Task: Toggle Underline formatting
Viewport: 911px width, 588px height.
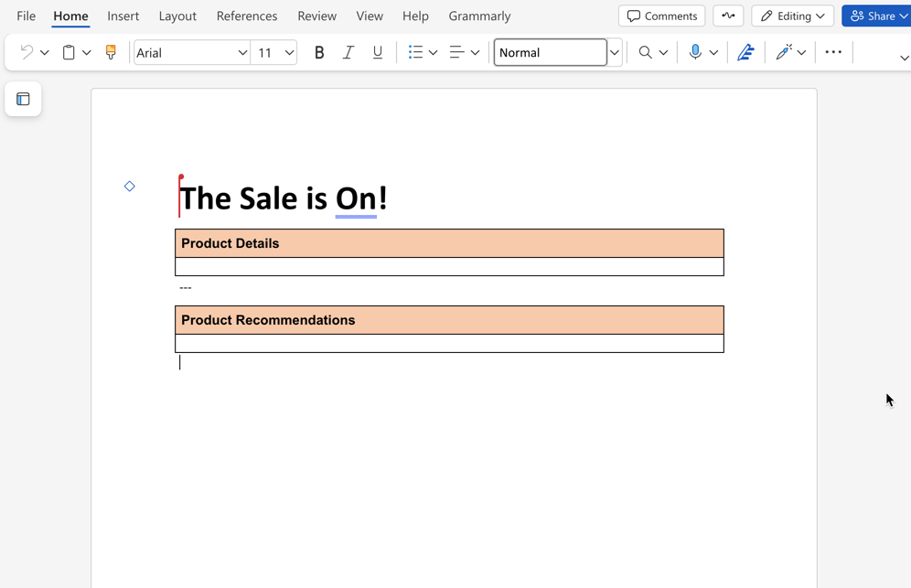Action: 378,53
